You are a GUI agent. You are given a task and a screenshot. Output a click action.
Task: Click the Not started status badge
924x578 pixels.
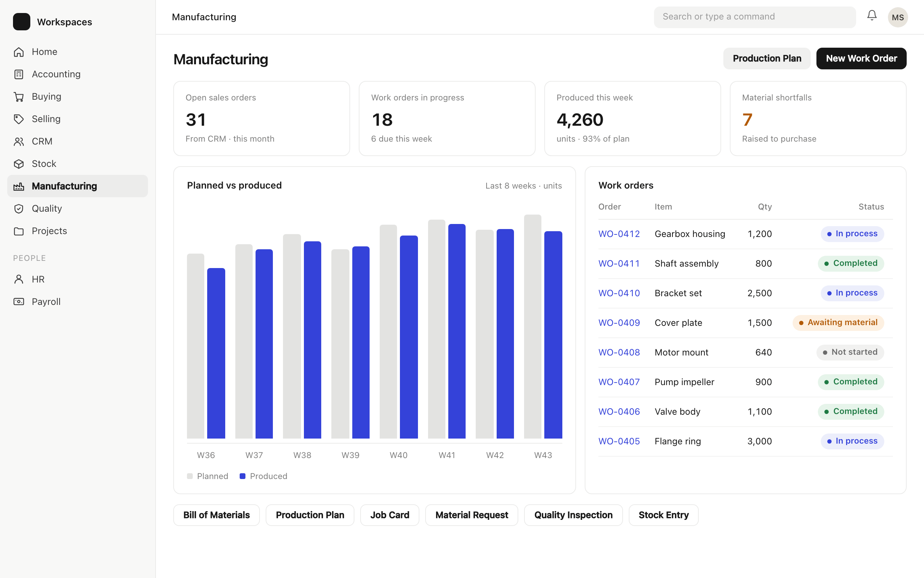(850, 352)
